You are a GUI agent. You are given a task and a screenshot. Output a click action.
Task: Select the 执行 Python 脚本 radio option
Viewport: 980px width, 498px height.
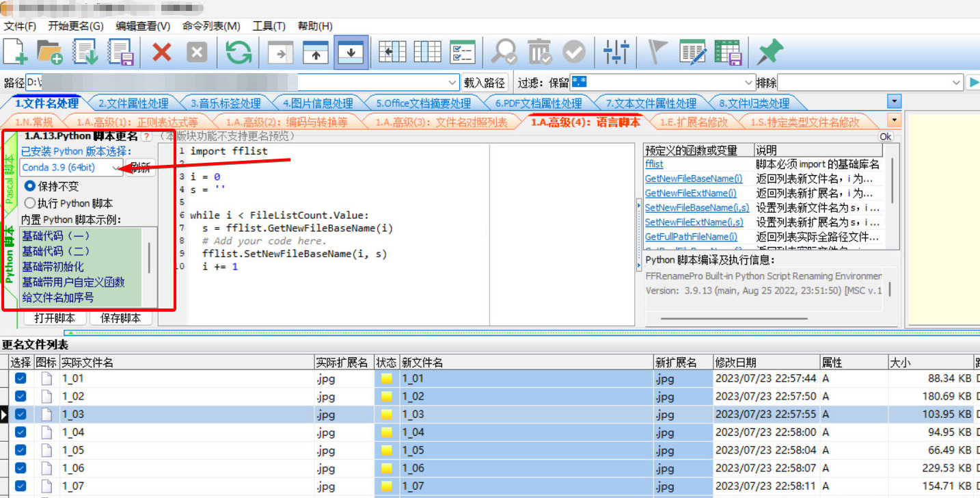(30, 203)
